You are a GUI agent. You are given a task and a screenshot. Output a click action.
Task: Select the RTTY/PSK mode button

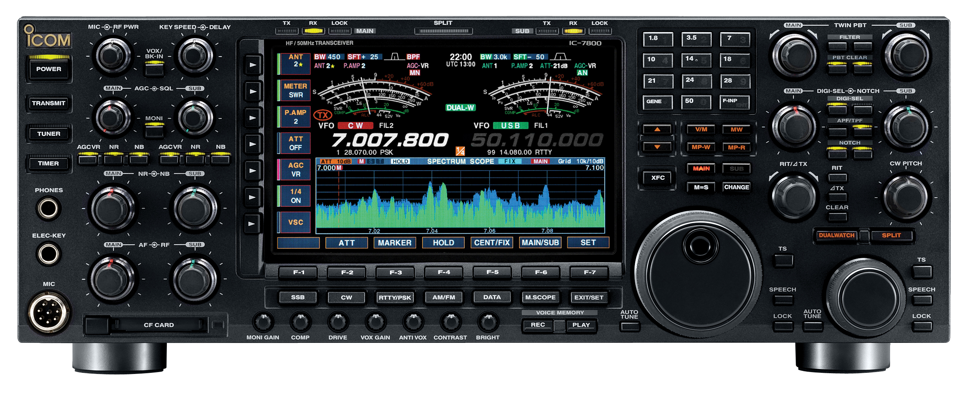tap(395, 297)
